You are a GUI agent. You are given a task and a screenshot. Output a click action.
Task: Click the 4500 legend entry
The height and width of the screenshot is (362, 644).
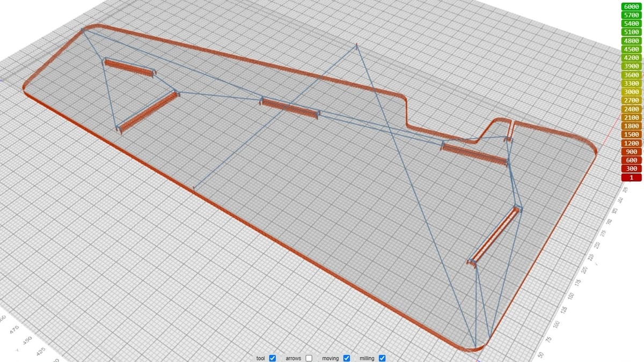[631, 49]
